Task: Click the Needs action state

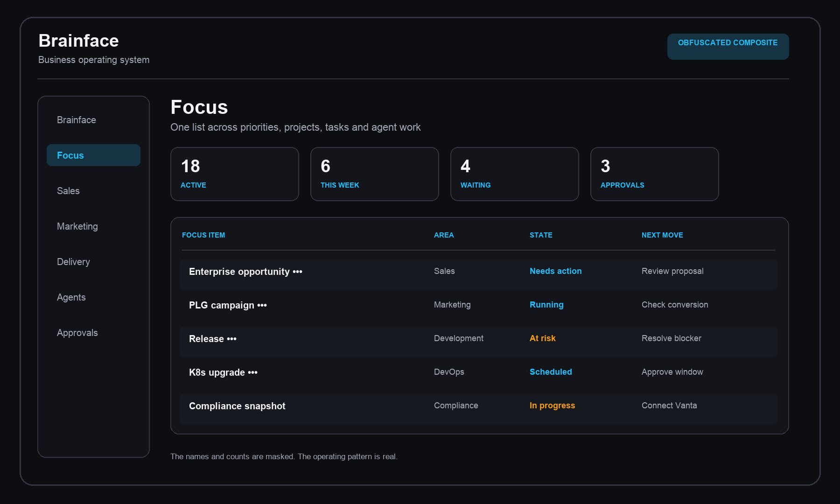Action: point(555,271)
